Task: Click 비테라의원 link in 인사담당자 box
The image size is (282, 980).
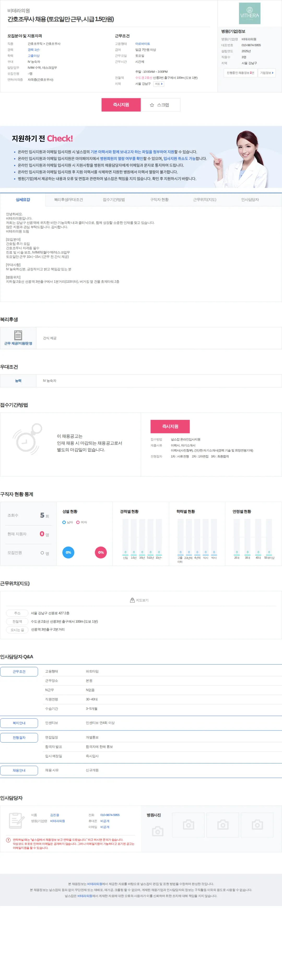Action: tap(57, 821)
